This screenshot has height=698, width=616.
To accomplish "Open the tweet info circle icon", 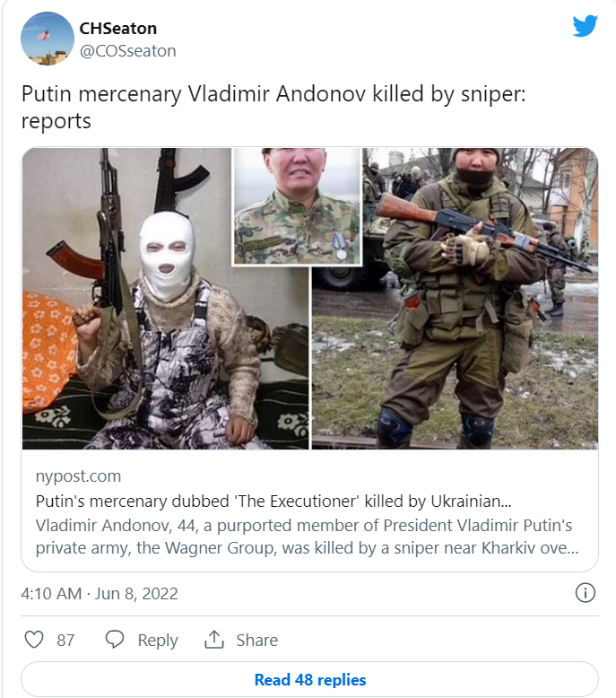I will (586, 593).
